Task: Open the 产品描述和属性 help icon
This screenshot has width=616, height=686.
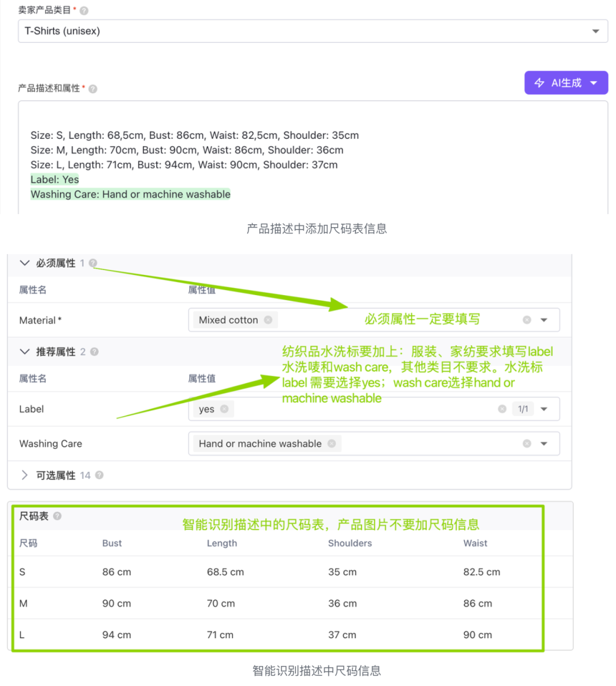Action: [93, 89]
